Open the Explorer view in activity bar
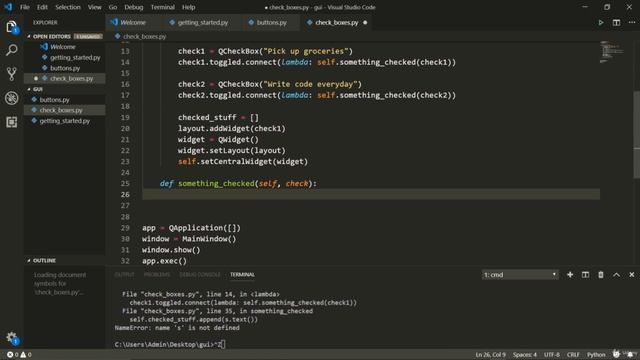The height and width of the screenshot is (360, 640). tap(11, 27)
